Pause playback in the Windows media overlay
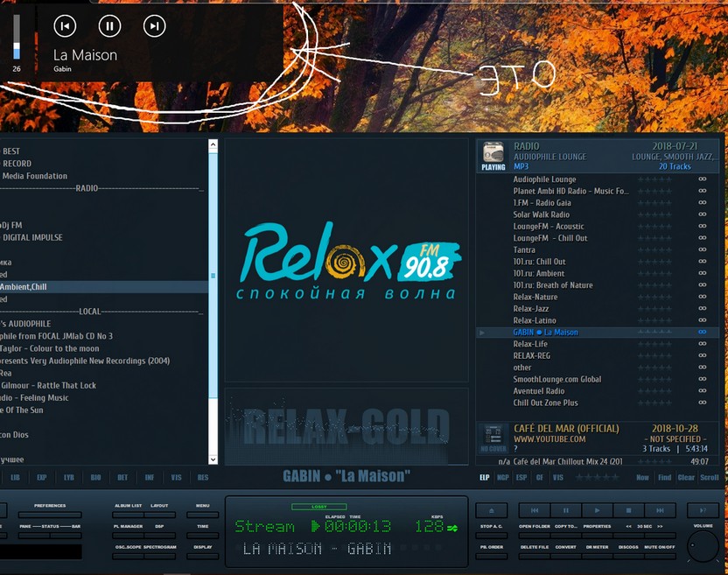Screen dimensions: 728x575 109,26
